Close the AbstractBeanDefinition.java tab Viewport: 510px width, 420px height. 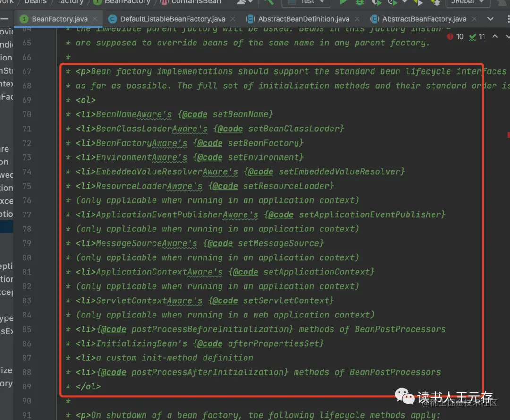[x=357, y=19]
